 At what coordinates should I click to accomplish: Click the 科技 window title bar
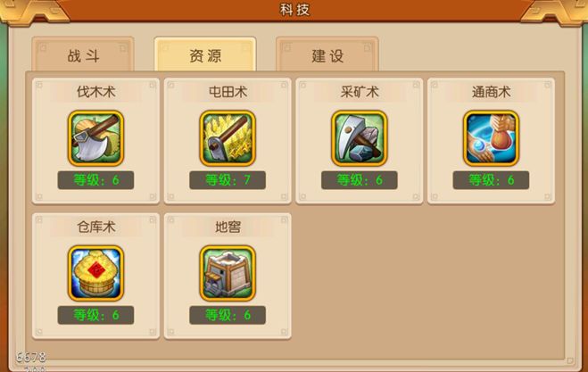[x=294, y=10]
